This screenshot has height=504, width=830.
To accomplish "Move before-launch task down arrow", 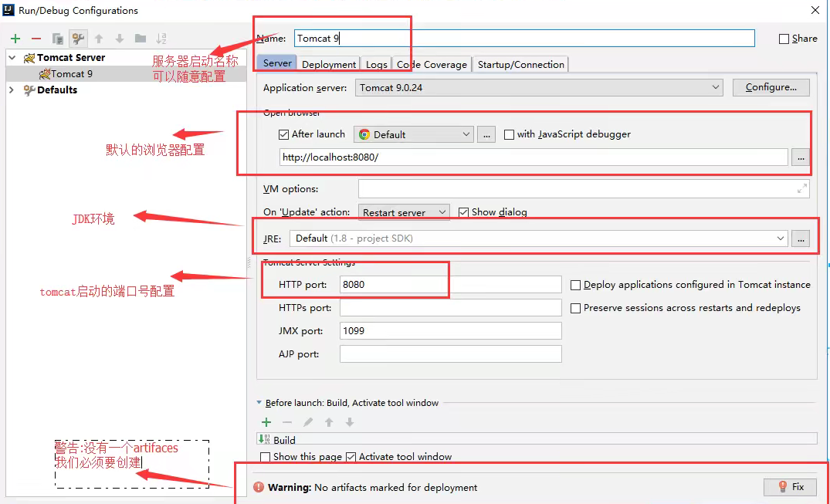I will 349,422.
